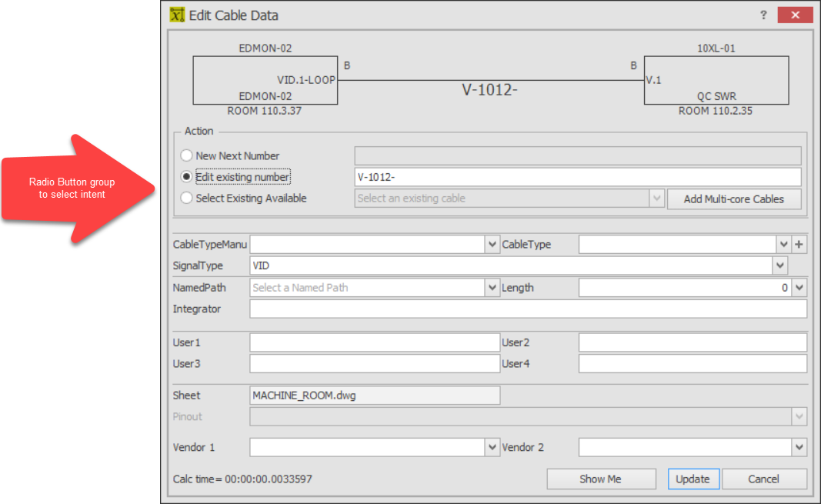Expand the CableType dropdown arrow
821x504 pixels.
tap(783, 245)
